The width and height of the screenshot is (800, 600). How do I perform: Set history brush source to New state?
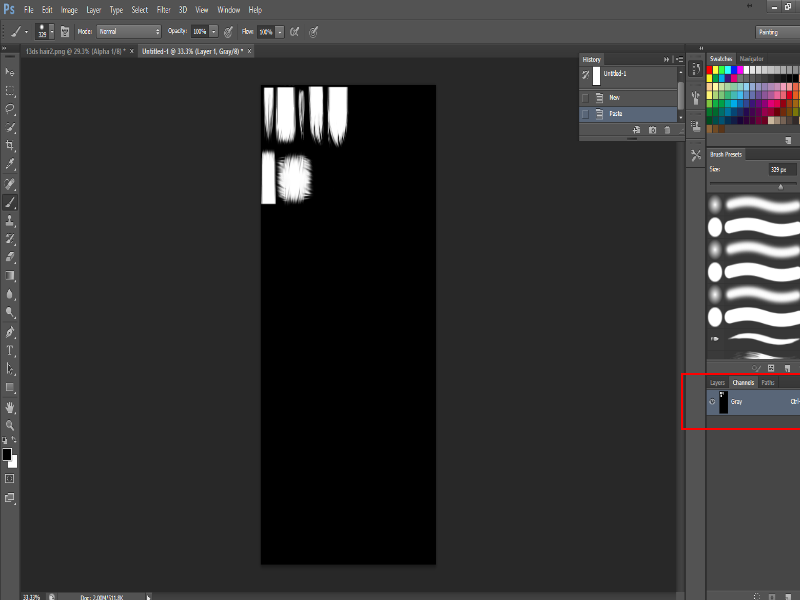585,97
